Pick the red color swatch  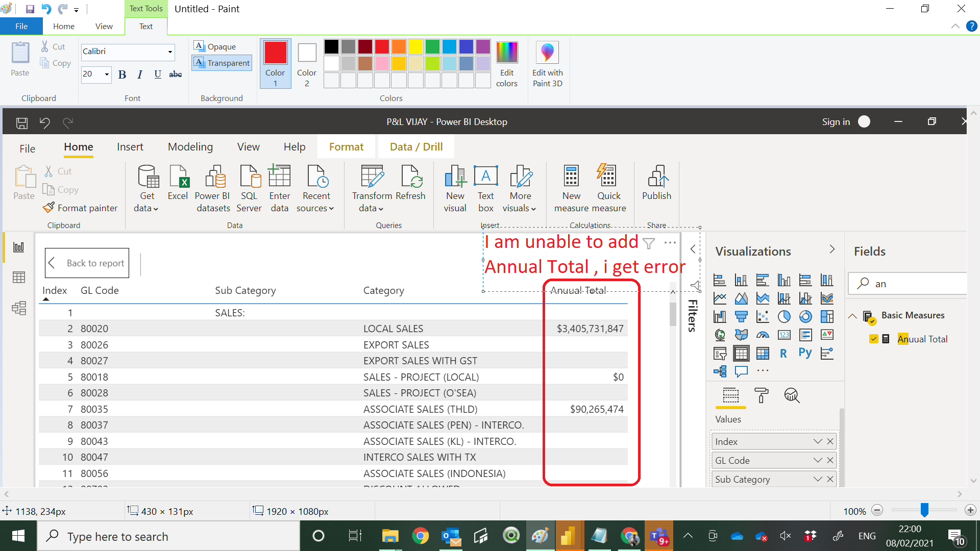tap(382, 46)
